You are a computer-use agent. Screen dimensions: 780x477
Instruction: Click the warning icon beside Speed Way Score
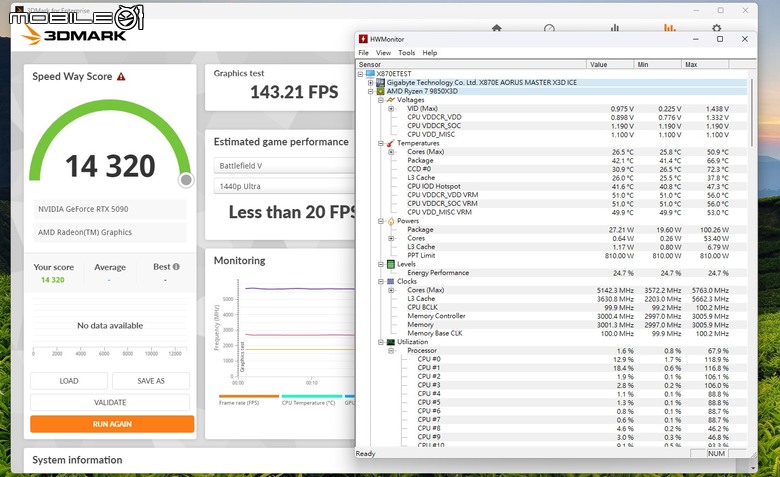[121, 76]
